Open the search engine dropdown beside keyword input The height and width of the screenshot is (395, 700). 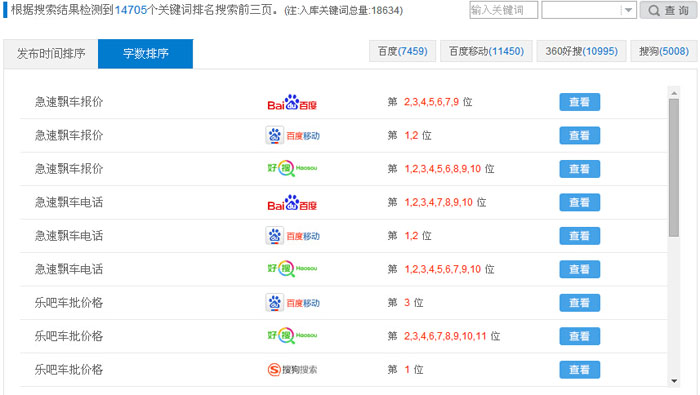(589, 10)
